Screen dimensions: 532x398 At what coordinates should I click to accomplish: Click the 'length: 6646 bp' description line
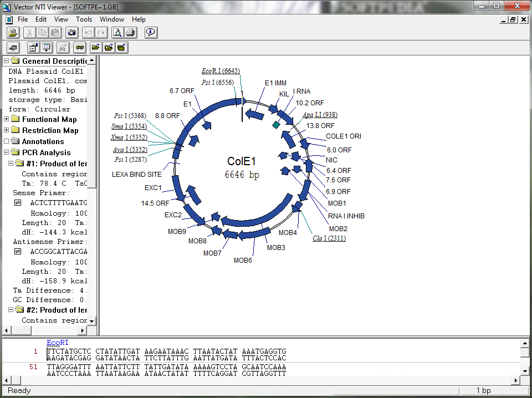[42, 90]
